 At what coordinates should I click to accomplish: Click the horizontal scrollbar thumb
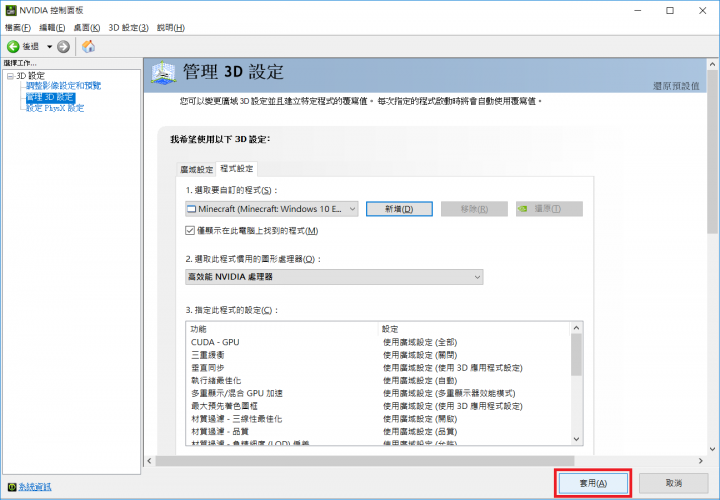[x=365, y=461]
